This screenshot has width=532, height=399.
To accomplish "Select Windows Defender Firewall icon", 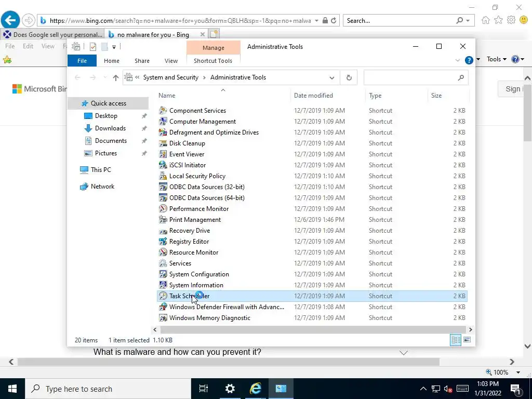I will [163, 307].
